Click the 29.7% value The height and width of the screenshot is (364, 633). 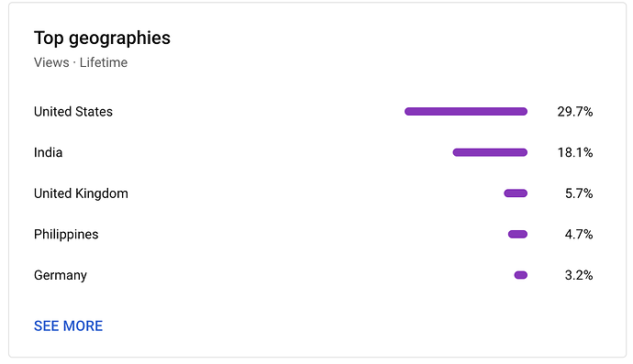575,112
